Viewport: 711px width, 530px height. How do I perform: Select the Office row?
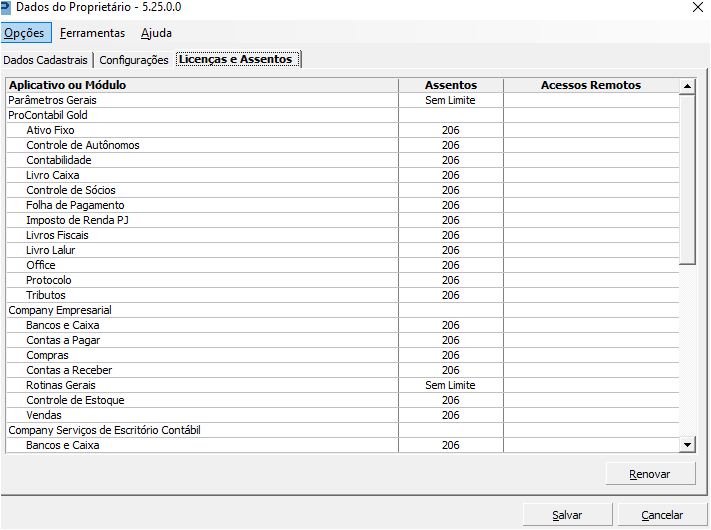343,265
